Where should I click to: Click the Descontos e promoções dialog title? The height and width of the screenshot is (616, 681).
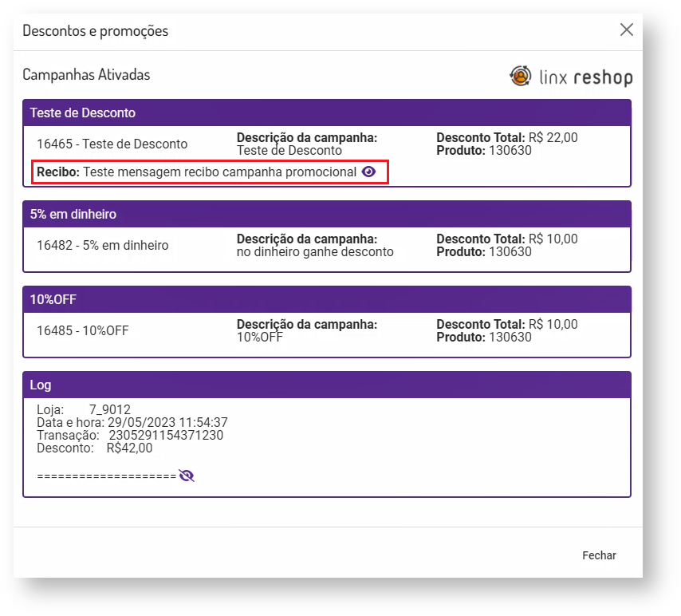[96, 31]
